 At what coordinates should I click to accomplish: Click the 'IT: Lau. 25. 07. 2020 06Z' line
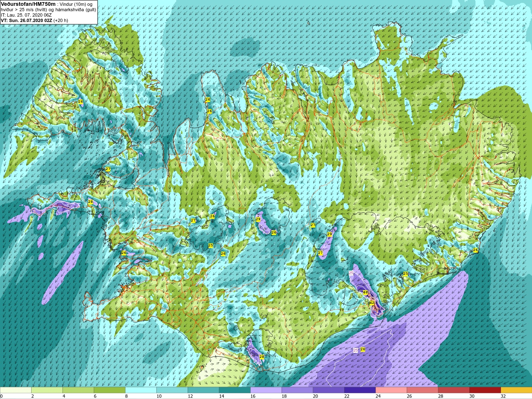[26, 15]
